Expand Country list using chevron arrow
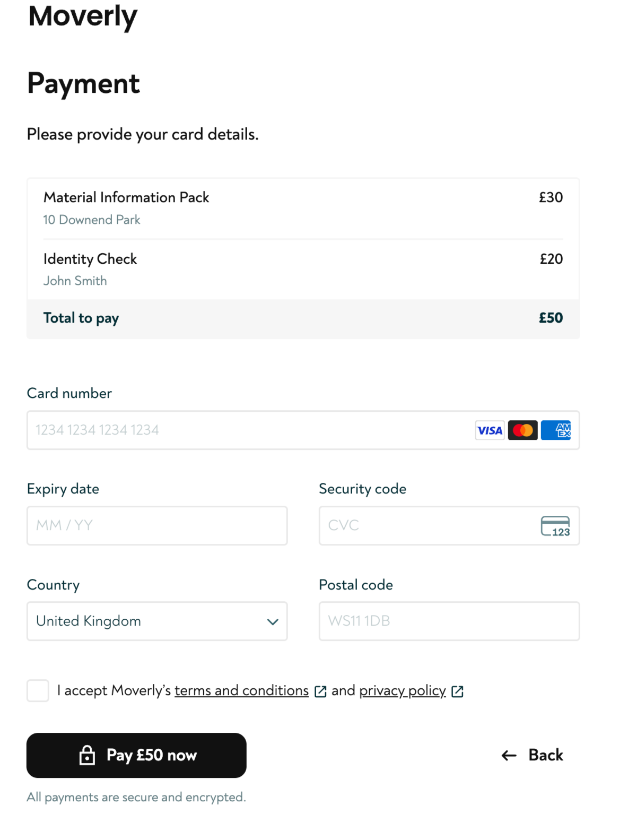Viewport: 628px width, 840px height. coord(273,622)
